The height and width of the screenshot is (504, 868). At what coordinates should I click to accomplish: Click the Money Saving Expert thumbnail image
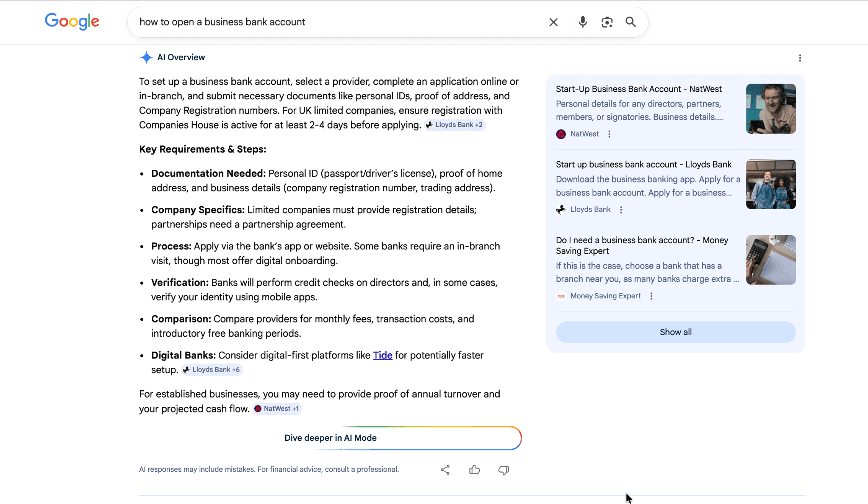pos(771,260)
